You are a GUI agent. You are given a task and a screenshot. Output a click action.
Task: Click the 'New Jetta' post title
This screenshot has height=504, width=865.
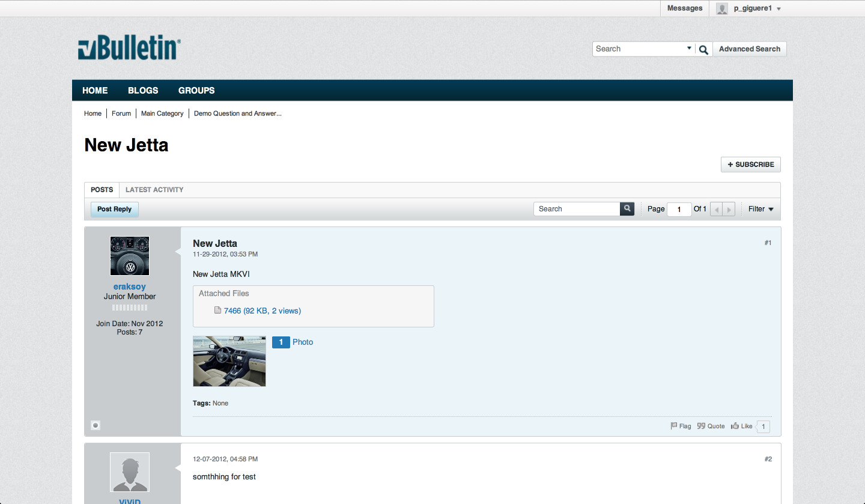point(215,243)
